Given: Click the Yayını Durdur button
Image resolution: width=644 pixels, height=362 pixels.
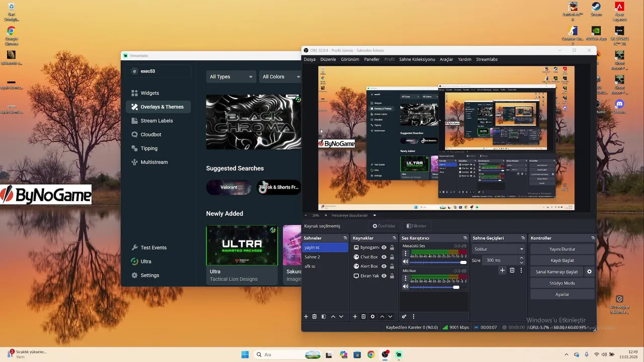Looking at the screenshot, I should (562, 249).
